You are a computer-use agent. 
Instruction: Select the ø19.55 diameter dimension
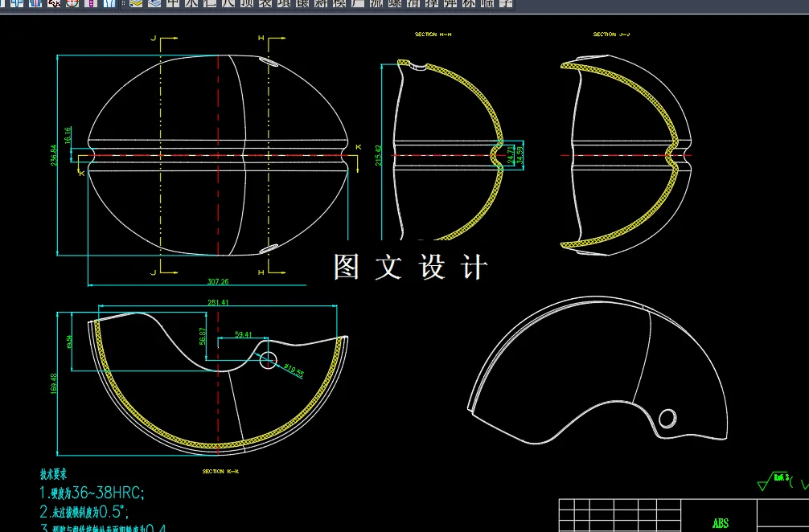coord(293,370)
